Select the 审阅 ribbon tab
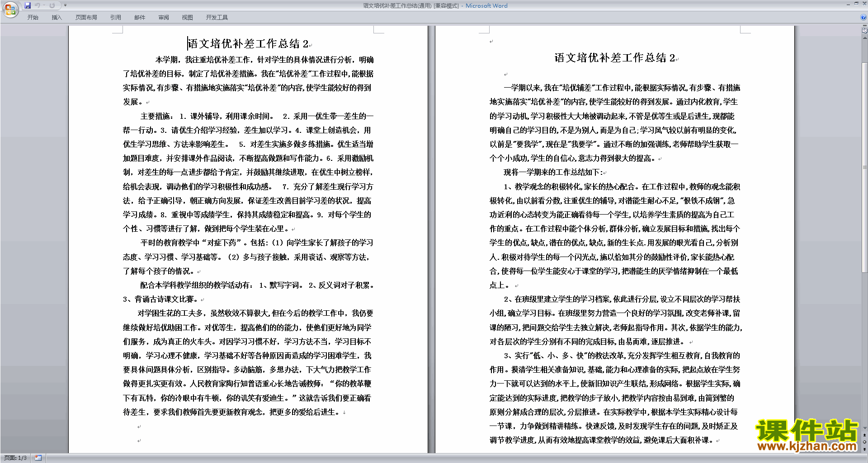 tap(164, 18)
